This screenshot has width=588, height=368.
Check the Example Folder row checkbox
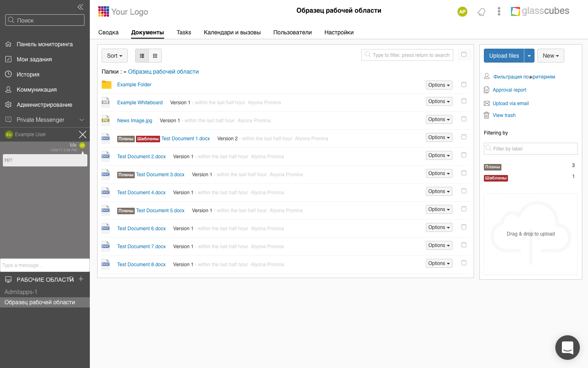click(464, 85)
